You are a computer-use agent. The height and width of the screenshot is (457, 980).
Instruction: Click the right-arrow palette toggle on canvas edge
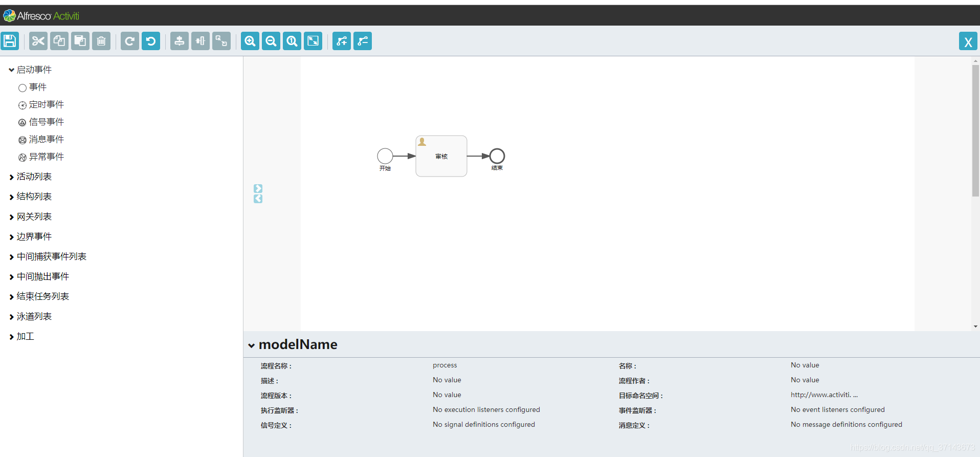click(x=258, y=189)
